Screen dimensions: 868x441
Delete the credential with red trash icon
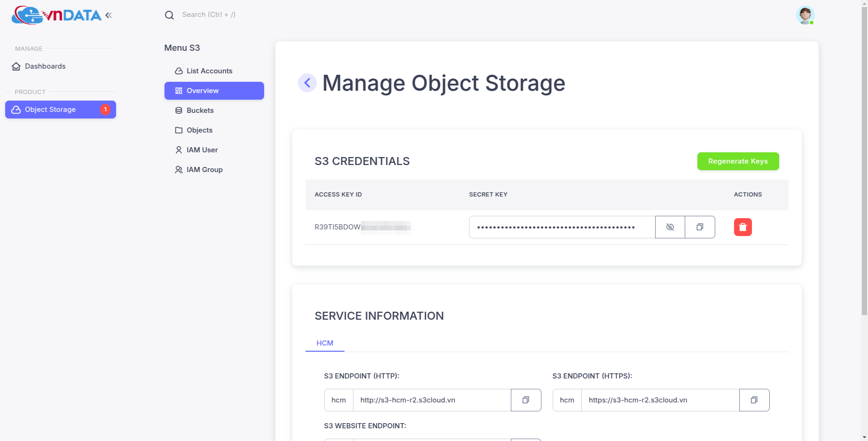[743, 227]
